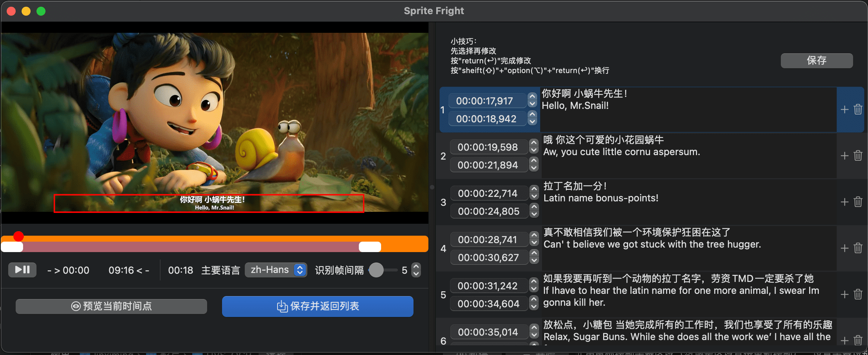The height and width of the screenshot is (355, 868).
Task: Edit time field 00:00:21,894
Action: (489, 165)
